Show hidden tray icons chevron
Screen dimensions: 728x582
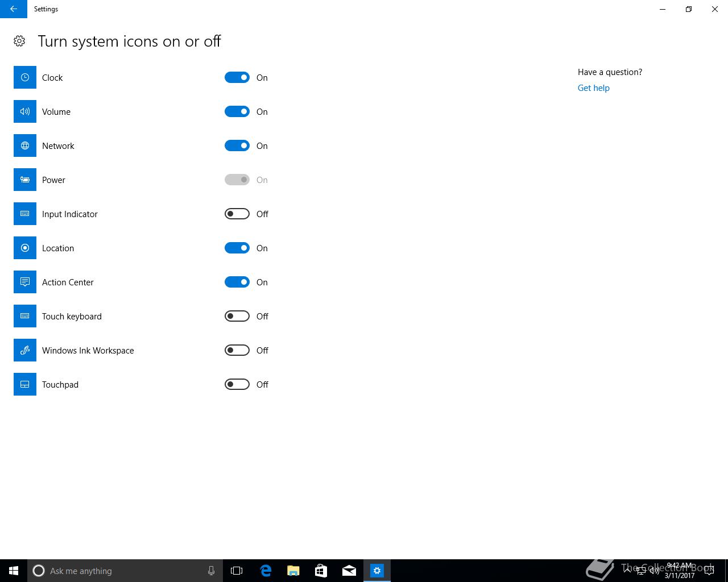pyautogui.click(x=627, y=571)
